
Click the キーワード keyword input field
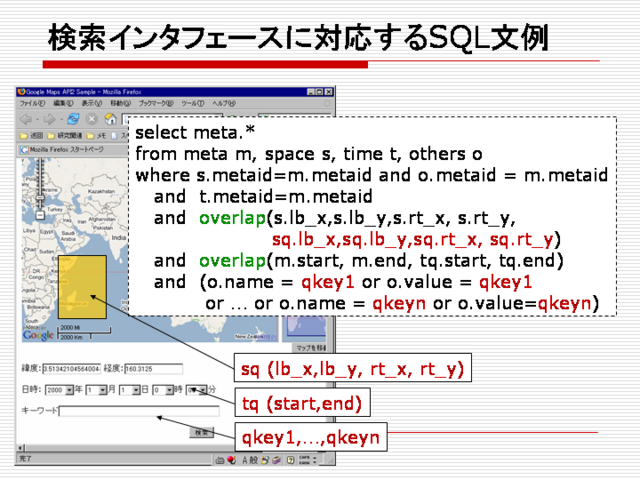[x=139, y=411]
